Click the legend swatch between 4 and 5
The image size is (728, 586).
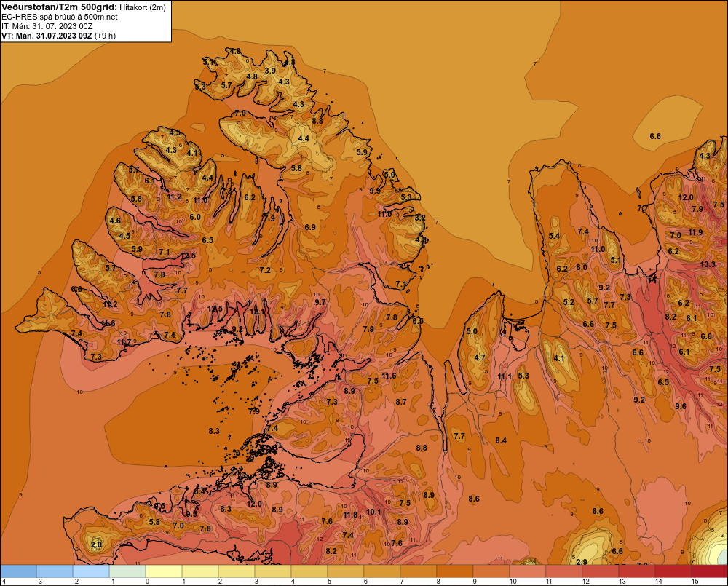[309, 571]
